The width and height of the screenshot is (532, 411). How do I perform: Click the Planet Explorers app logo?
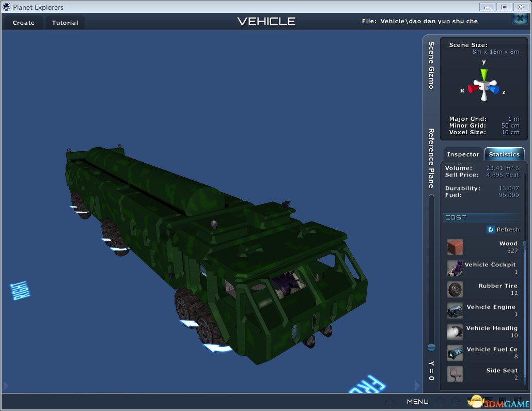6,7
